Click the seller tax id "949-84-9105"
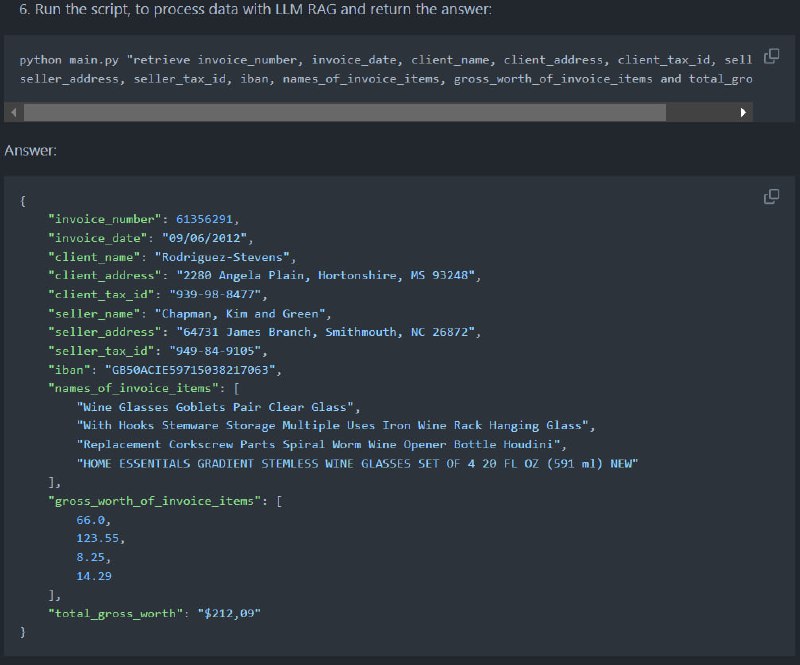Image resolution: width=800 pixels, height=665 pixels. click(x=215, y=351)
